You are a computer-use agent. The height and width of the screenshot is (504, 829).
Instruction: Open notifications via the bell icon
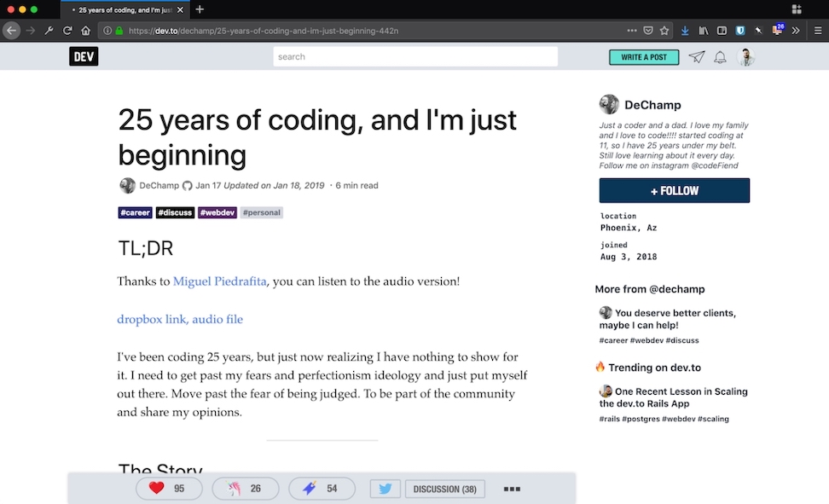point(720,56)
